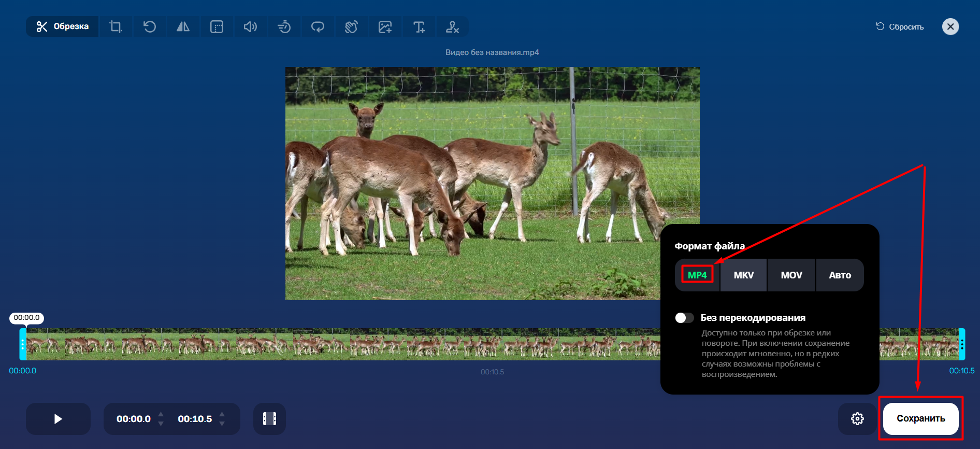
Task: Click the end time field 00:10.5
Action: 195,419
